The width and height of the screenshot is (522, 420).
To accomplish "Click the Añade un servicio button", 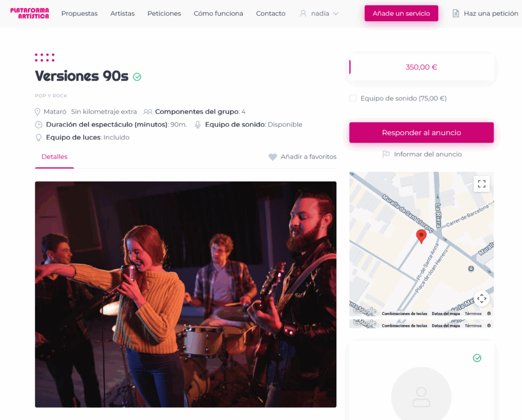I will pyautogui.click(x=401, y=13).
